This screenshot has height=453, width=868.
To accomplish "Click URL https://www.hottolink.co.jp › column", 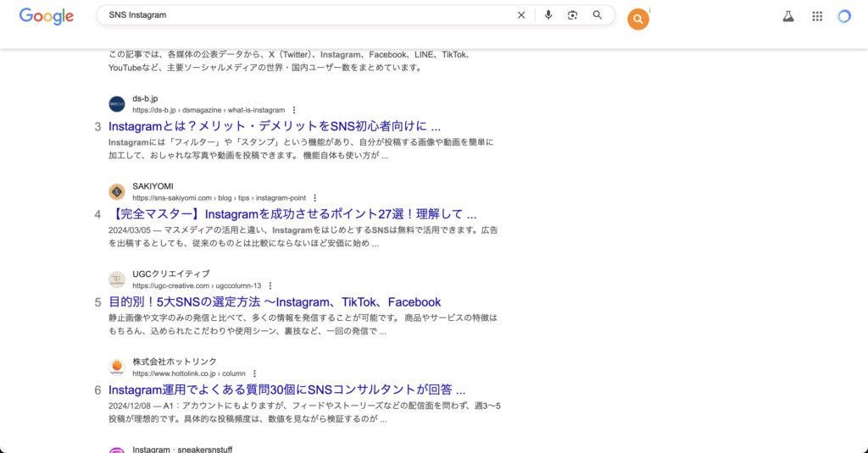I will (189, 373).
